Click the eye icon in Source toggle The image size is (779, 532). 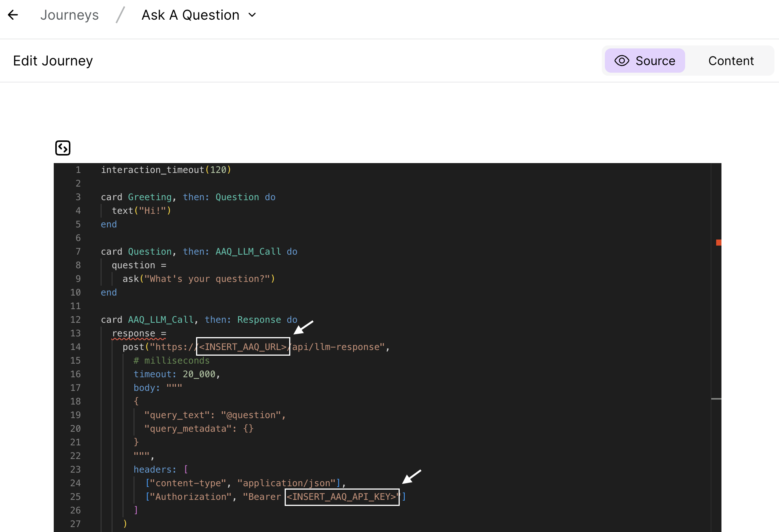(622, 61)
